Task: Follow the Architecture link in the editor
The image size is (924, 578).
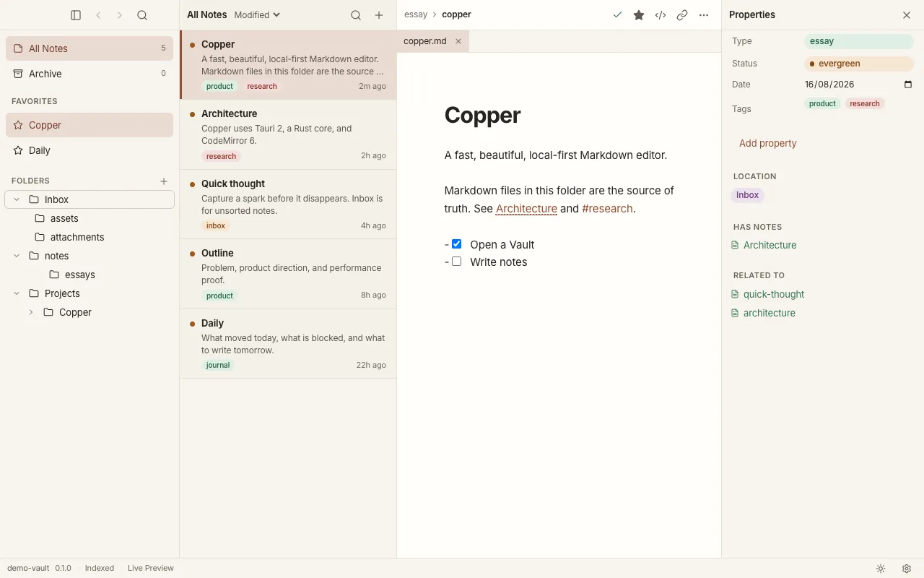Action: click(526, 209)
